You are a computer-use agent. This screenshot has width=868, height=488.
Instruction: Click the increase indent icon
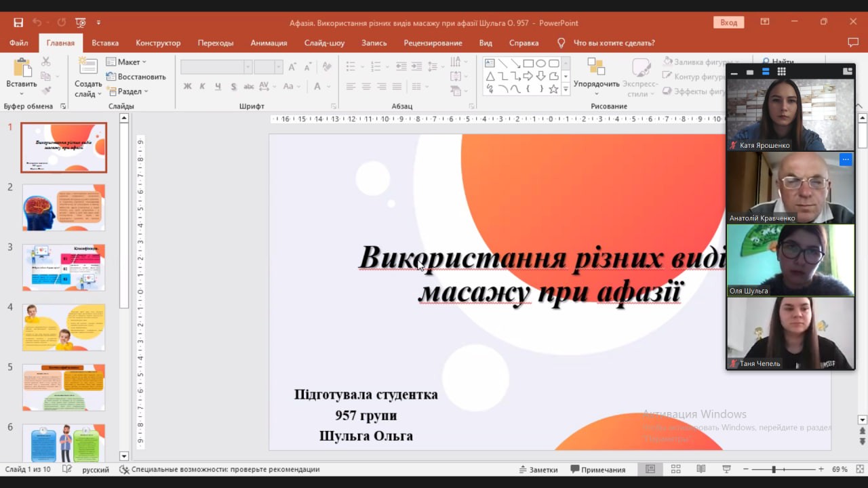click(417, 66)
